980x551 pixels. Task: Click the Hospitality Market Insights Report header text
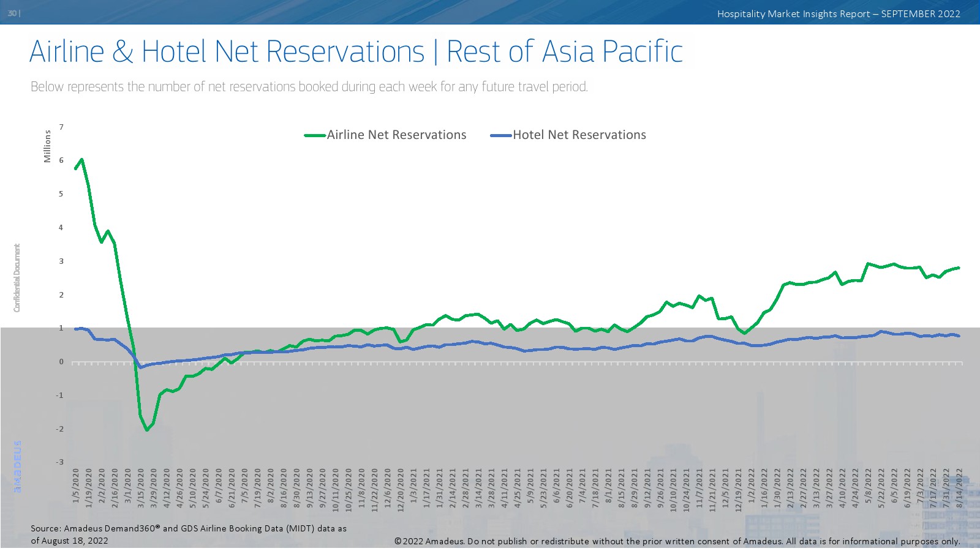839,14
